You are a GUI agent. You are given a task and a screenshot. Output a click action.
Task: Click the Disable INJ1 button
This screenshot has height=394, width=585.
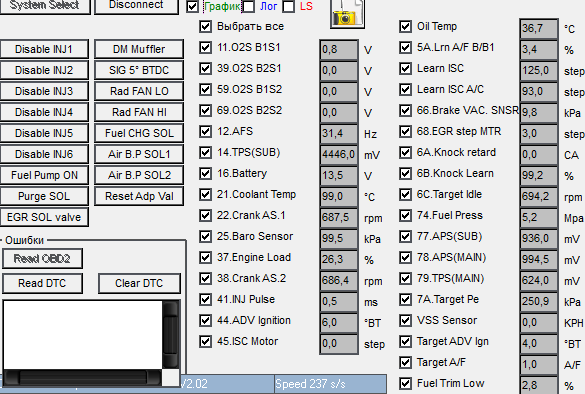click(44, 49)
